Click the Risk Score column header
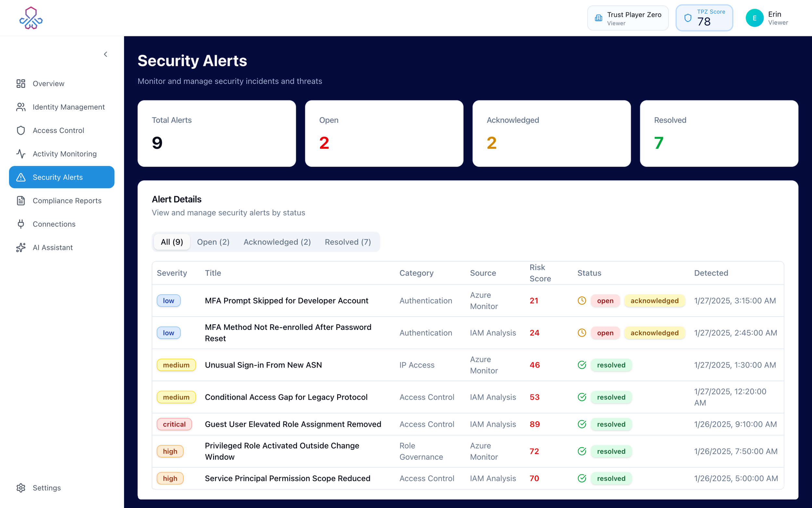The image size is (812, 508). pos(540,273)
